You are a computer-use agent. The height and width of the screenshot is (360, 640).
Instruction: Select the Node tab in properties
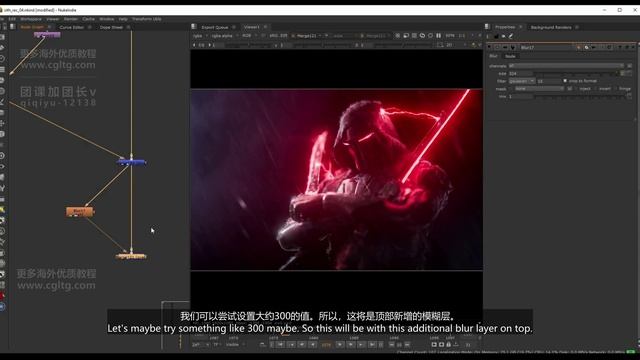pyautogui.click(x=510, y=56)
